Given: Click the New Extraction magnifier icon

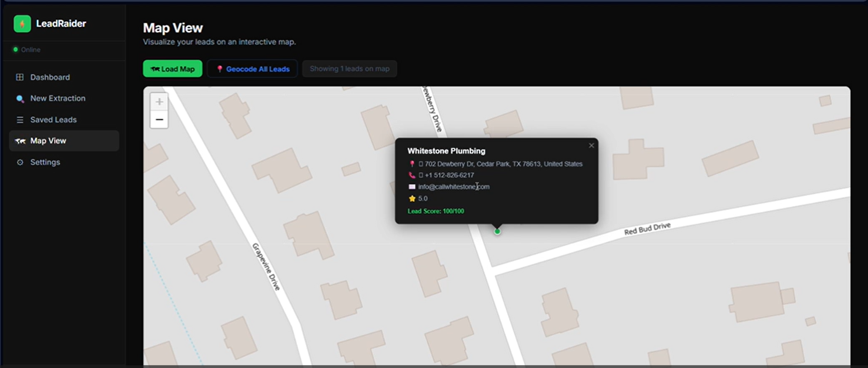Looking at the screenshot, I should (20, 99).
